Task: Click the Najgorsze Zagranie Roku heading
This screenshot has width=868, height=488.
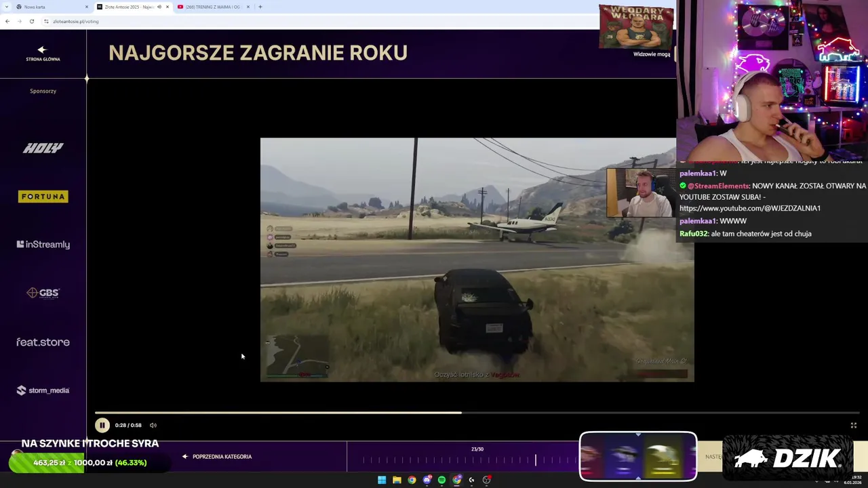Action: (258, 53)
